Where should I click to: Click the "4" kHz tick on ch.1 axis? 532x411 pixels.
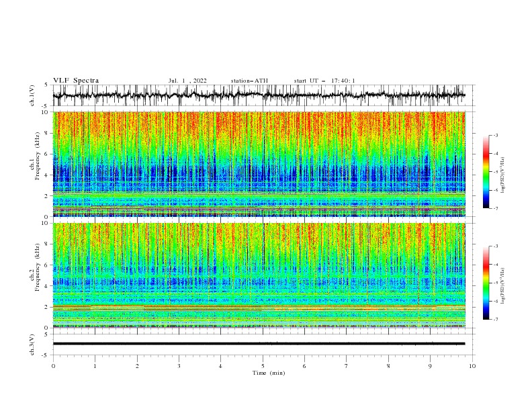47,175
